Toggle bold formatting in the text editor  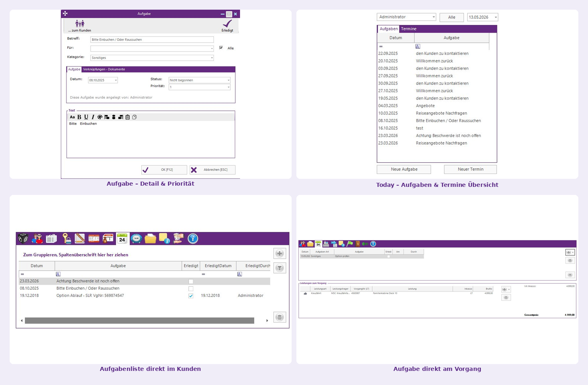pyautogui.click(x=79, y=117)
